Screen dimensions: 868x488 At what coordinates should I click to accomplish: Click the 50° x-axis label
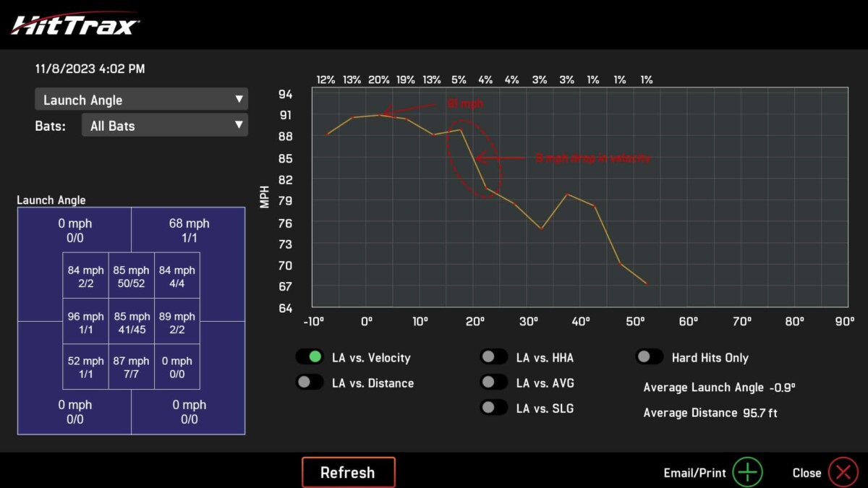point(636,322)
